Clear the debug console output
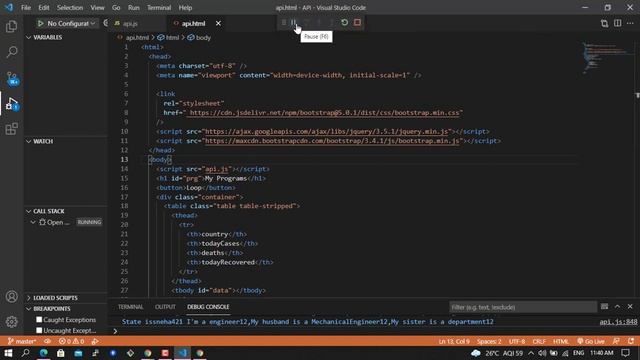The image size is (640, 360). pos(604,307)
